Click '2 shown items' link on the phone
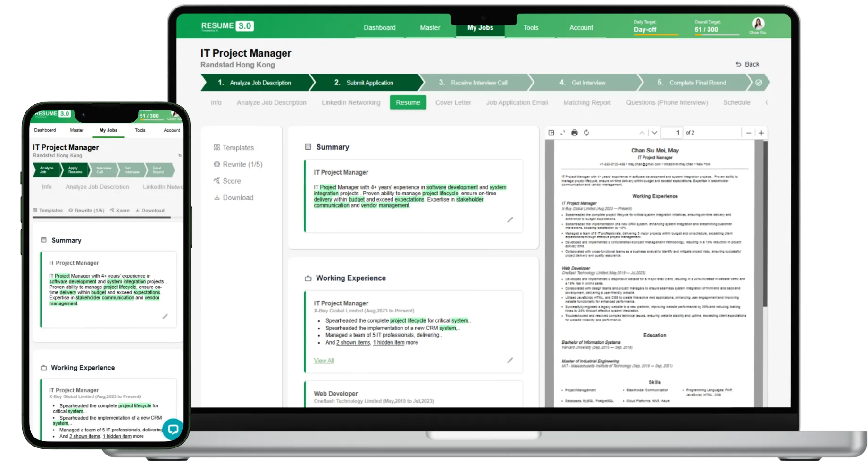 [85, 436]
